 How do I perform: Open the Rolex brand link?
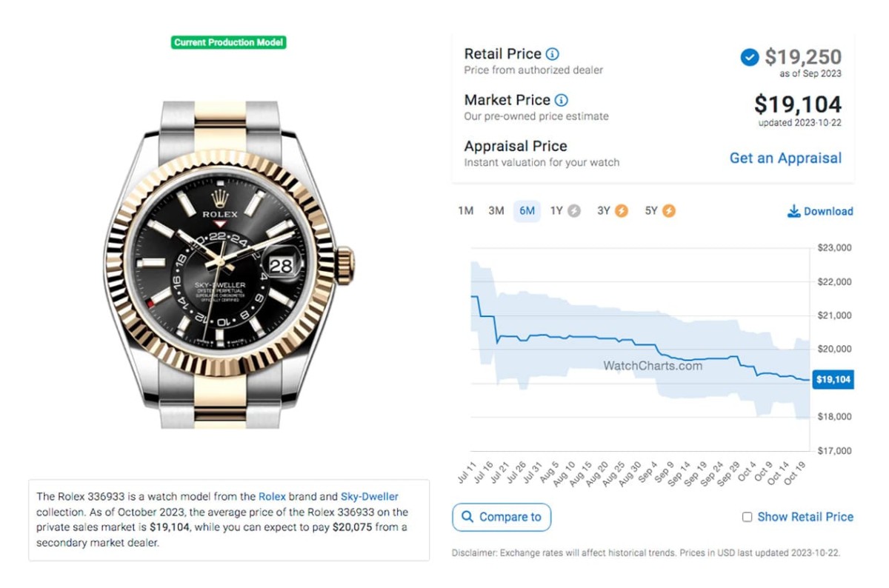[272, 496]
